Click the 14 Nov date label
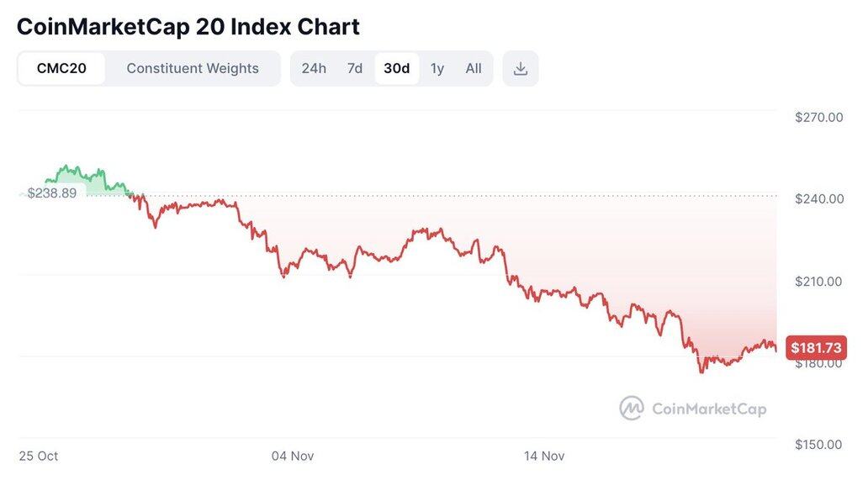868x496 pixels. tap(544, 456)
